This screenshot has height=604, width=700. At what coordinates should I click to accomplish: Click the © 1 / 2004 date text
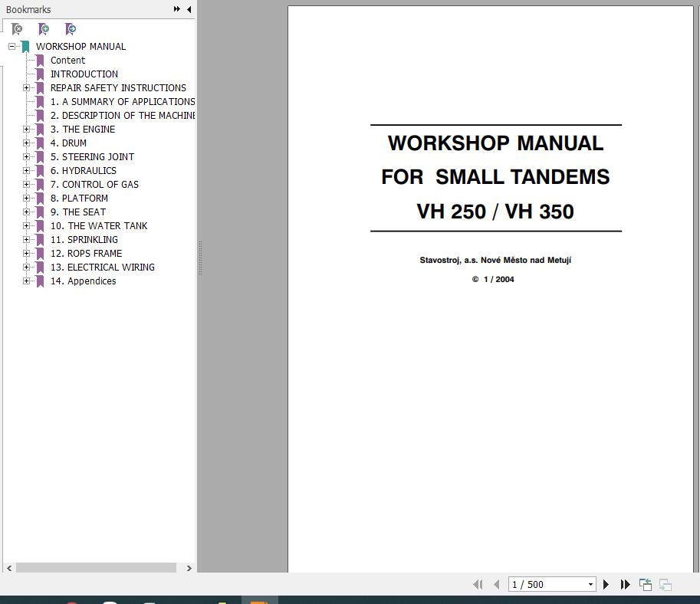tap(493, 280)
